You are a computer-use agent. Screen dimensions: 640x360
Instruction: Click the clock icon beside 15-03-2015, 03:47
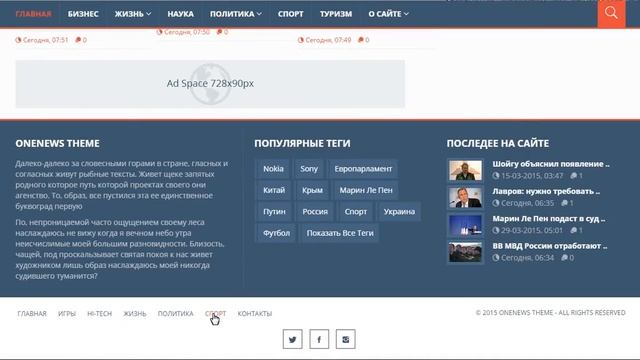tap(496, 176)
